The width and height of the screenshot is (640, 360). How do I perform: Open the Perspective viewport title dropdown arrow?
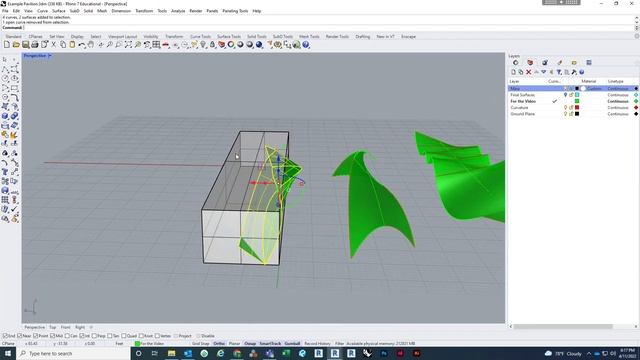click(50, 56)
